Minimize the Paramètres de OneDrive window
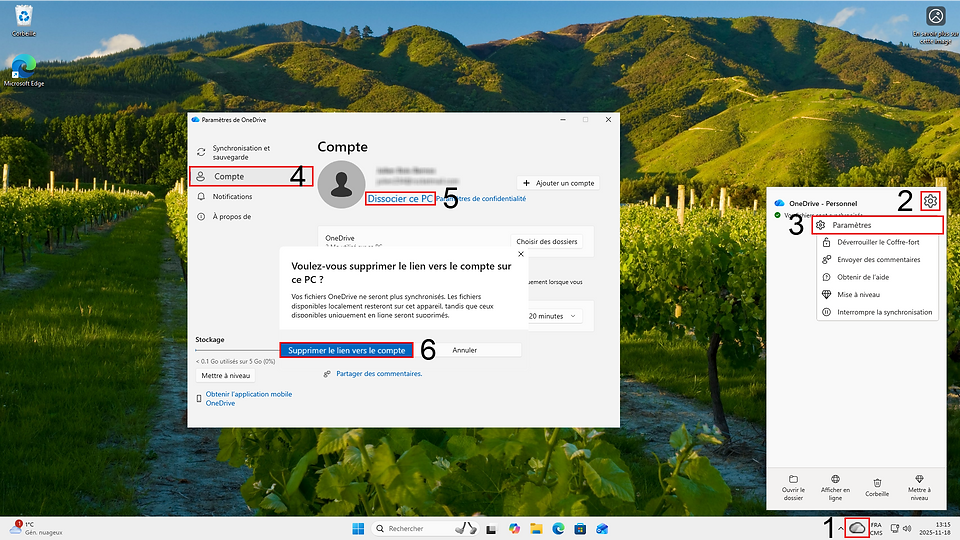 coord(563,120)
